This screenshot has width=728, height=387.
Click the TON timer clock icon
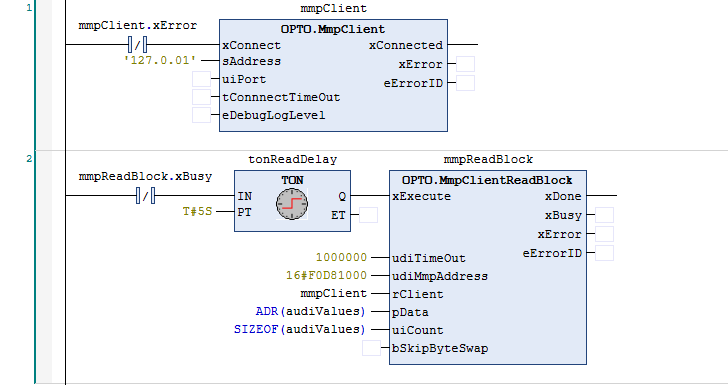pos(292,204)
